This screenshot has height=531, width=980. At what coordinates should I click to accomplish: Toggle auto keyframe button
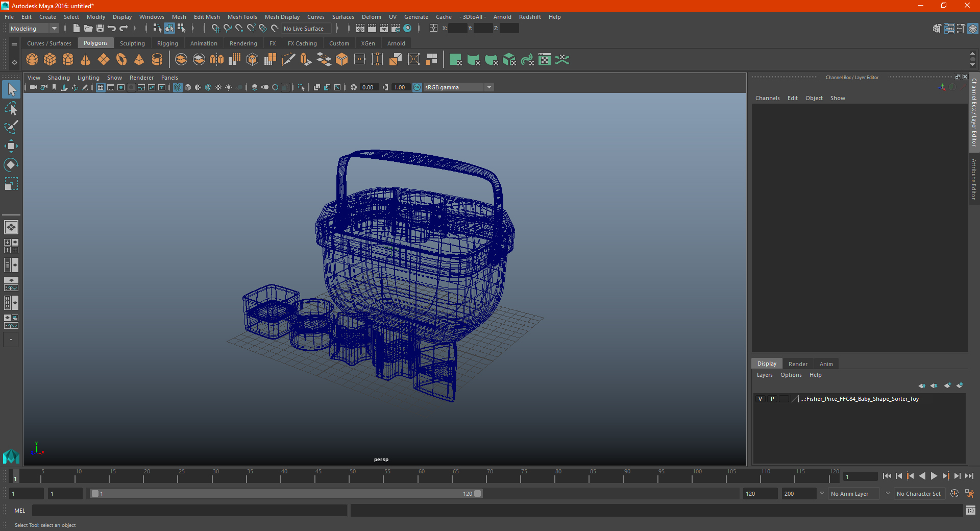954,494
